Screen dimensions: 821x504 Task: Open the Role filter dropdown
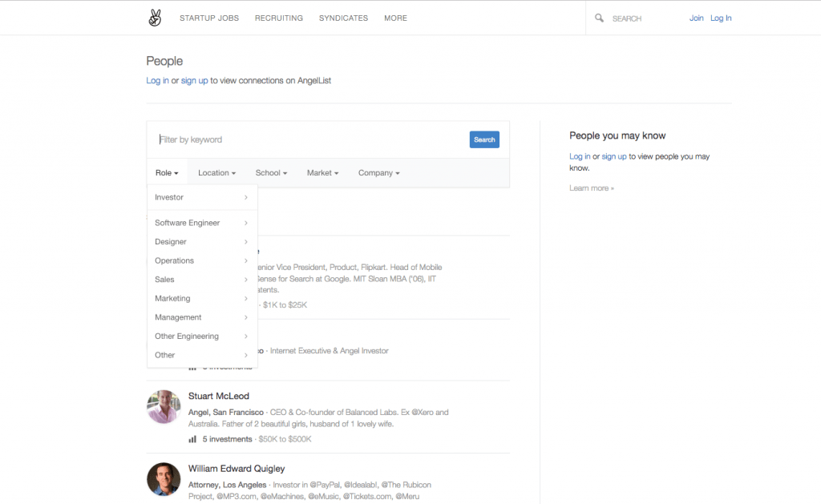(x=166, y=172)
